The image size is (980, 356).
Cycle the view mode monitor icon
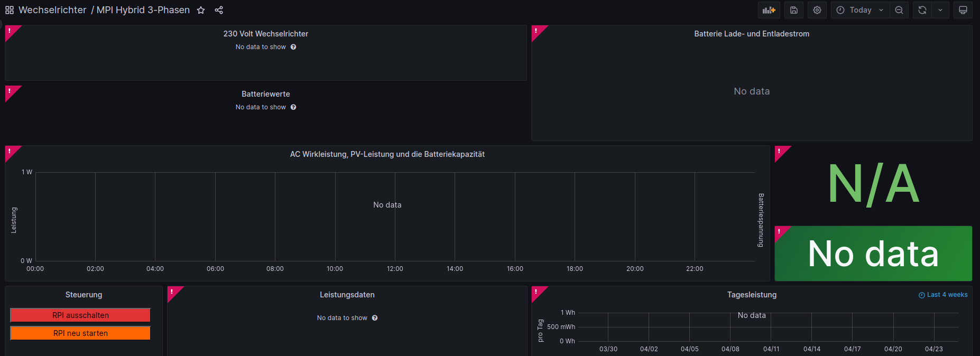pyautogui.click(x=963, y=10)
